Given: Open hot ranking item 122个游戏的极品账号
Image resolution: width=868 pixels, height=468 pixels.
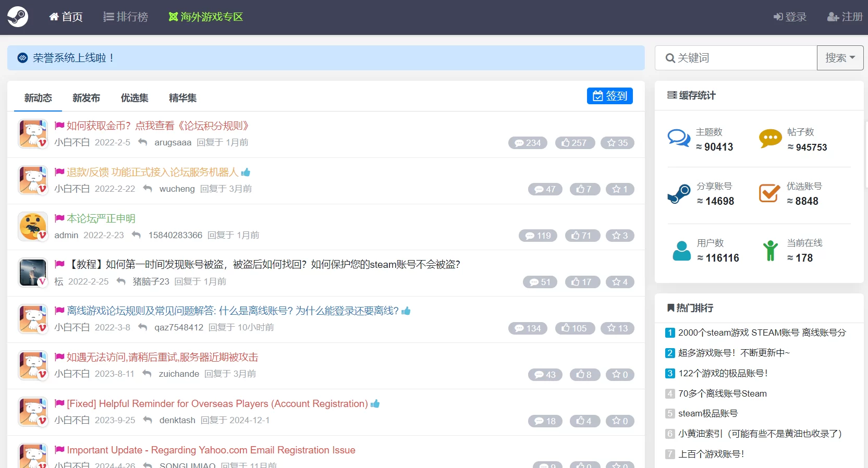Looking at the screenshot, I should [x=723, y=373].
